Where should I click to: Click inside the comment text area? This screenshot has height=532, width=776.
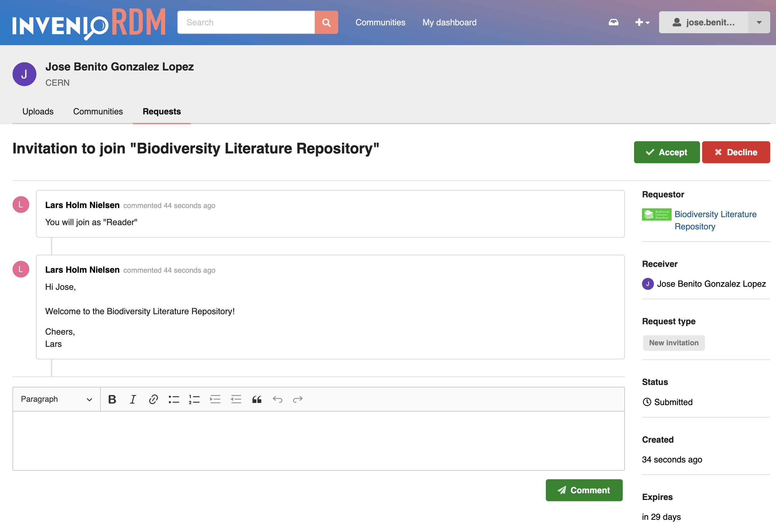318,440
